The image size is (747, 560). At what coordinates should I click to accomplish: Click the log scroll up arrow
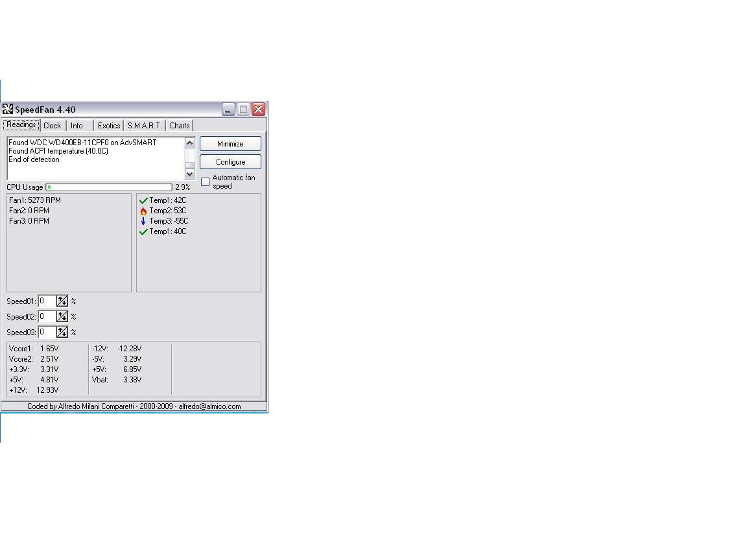(x=189, y=143)
